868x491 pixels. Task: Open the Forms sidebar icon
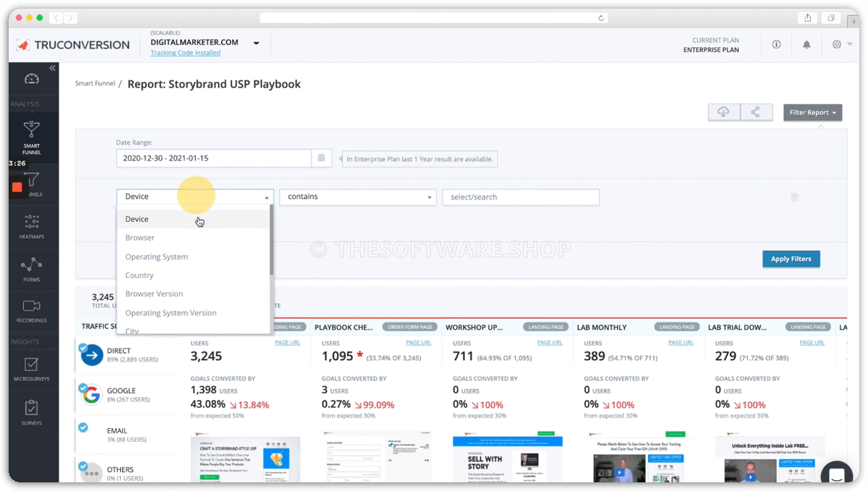tap(31, 269)
